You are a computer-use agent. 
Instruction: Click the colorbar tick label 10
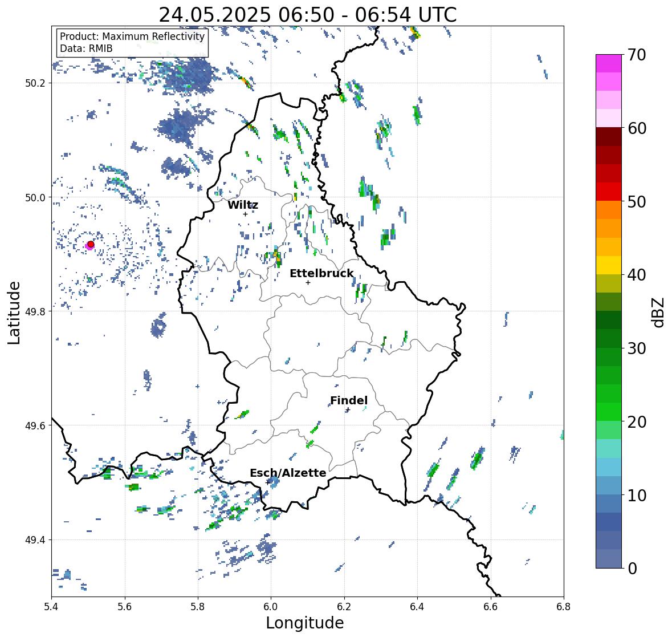637,495
